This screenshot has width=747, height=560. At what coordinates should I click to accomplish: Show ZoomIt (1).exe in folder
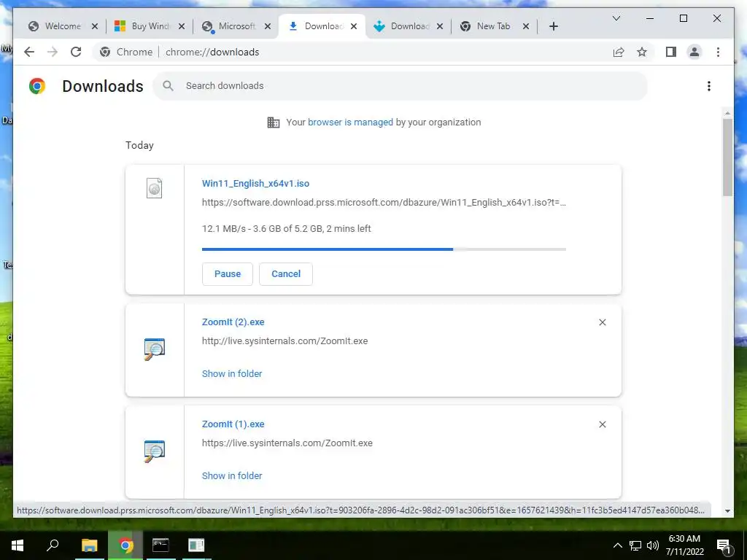point(232,475)
